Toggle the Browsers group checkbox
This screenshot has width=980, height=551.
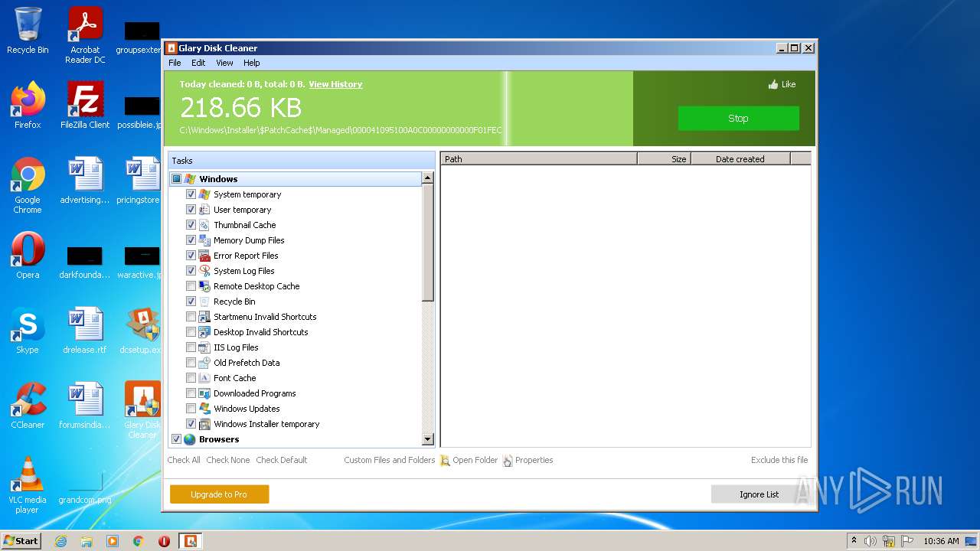pyautogui.click(x=176, y=439)
